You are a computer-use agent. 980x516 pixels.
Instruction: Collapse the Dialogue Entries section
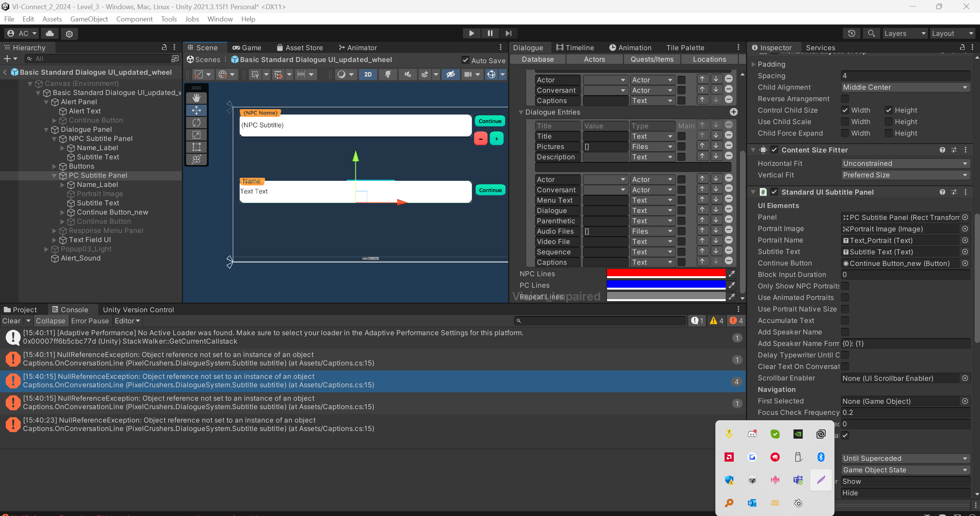pos(521,112)
